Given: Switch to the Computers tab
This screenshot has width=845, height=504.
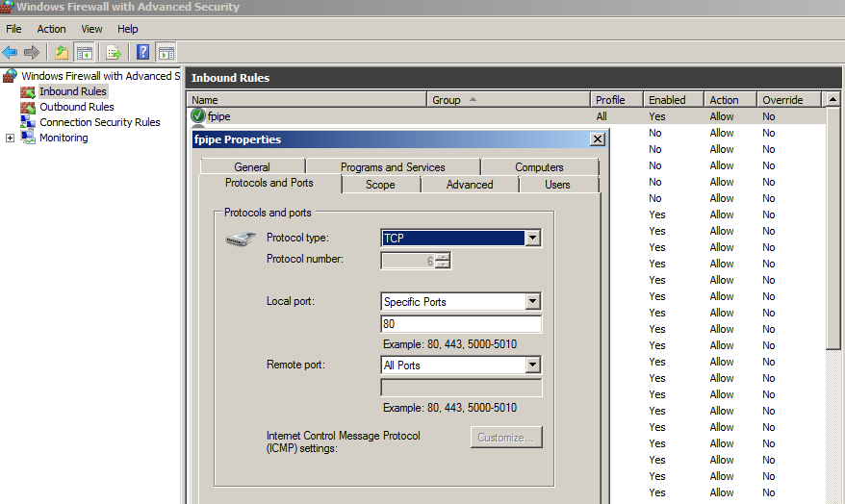Looking at the screenshot, I should point(539,167).
